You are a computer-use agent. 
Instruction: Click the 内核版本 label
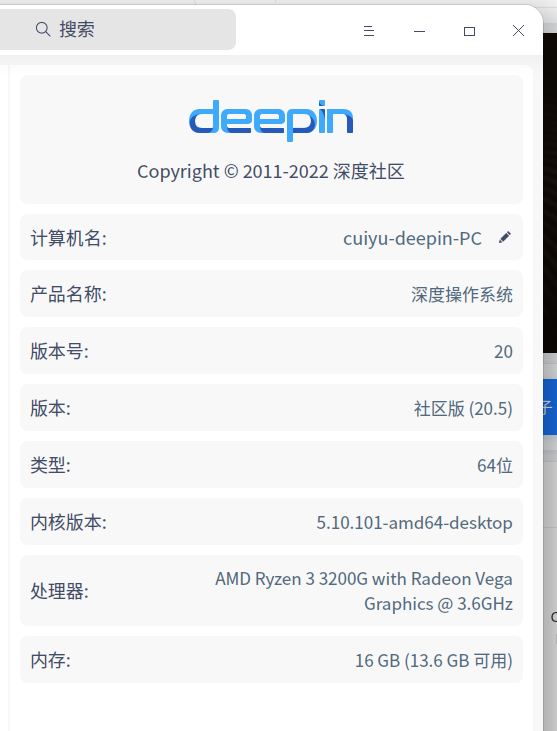[69, 522]
